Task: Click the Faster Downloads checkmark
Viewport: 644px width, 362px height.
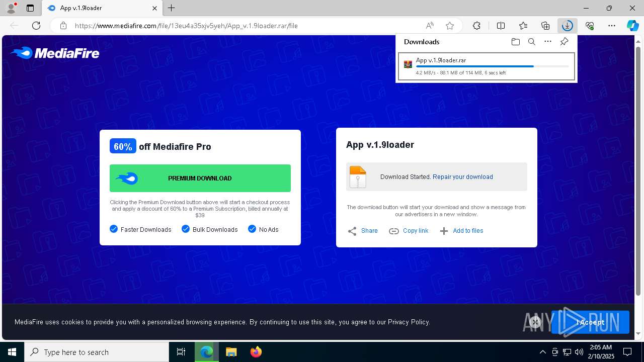Action: 113,229
